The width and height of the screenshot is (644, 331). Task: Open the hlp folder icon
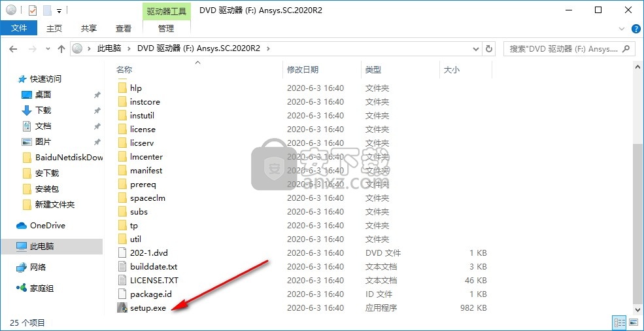coord(122,88)
